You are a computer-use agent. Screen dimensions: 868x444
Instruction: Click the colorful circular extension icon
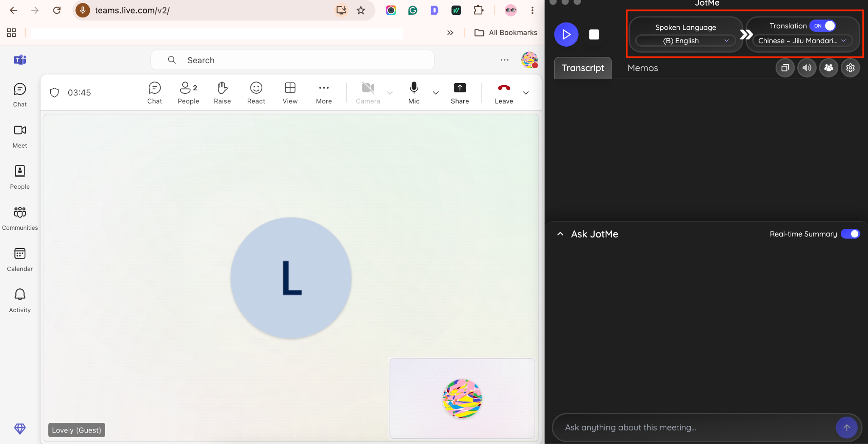point(391,10)
